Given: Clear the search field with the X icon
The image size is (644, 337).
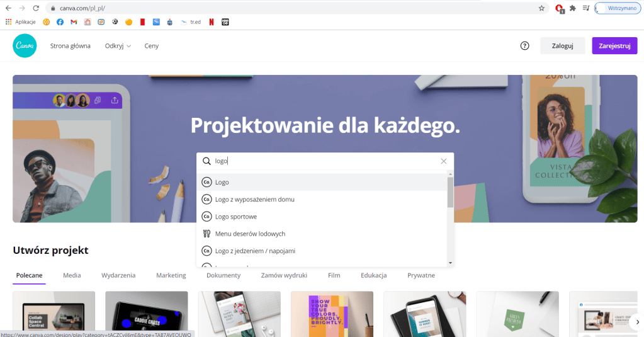Looking at the screenshot, I should 444,161.
